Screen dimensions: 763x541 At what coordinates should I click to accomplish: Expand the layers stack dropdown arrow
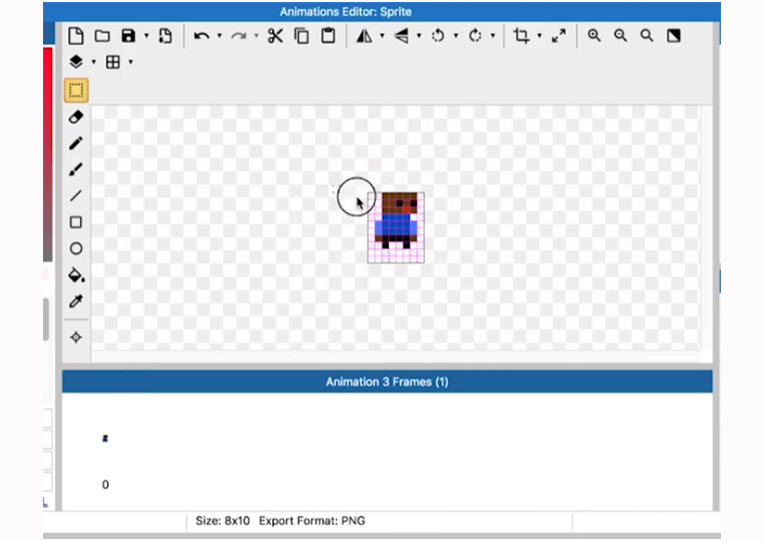[94, 62]
